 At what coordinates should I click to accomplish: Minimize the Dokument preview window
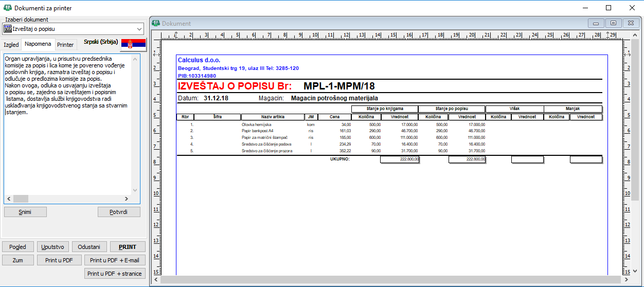coord(596,23)
